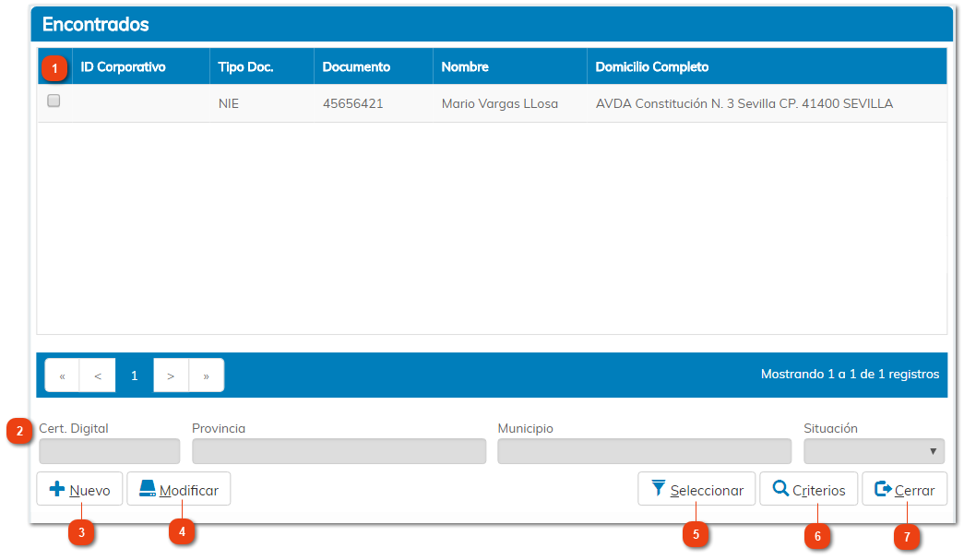
Task: Tick the checkbox for the Mario Vargas LLosa row
Action: point(54,101)
